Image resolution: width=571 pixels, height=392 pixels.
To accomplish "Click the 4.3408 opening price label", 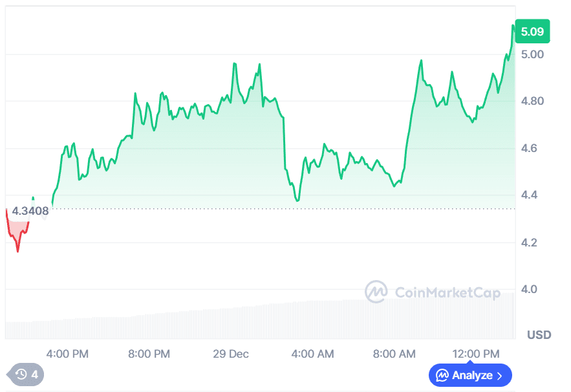I will click(x=30, y=210).
